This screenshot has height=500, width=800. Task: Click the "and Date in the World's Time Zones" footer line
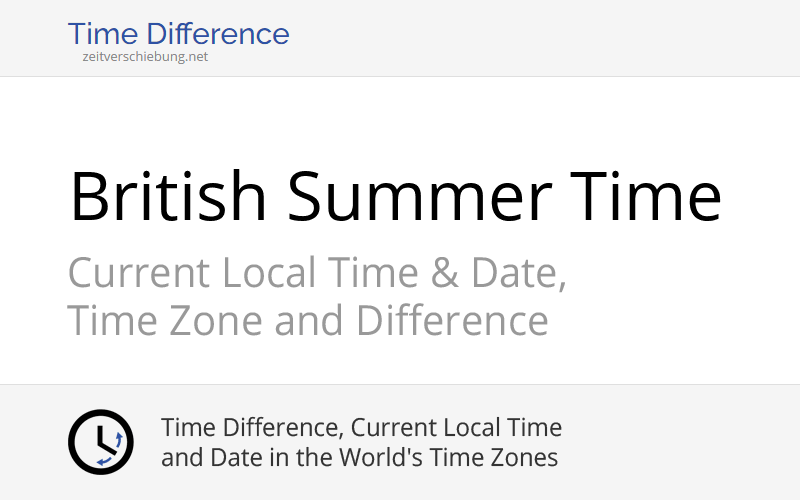pos(359,458)
